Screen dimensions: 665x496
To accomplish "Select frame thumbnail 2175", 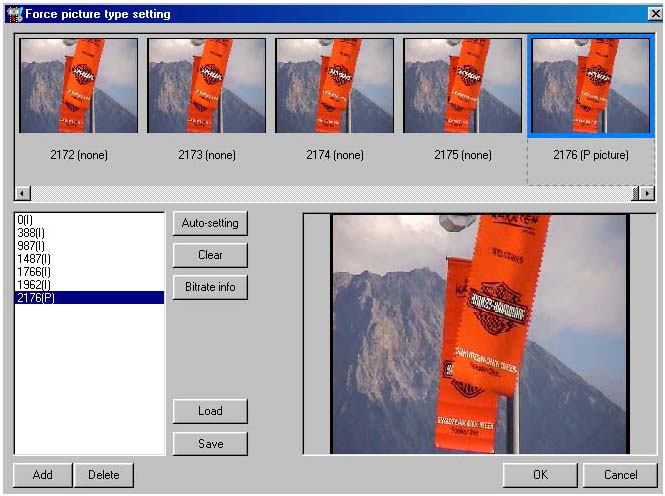I will pyautogui.click(x=463, y=86).
